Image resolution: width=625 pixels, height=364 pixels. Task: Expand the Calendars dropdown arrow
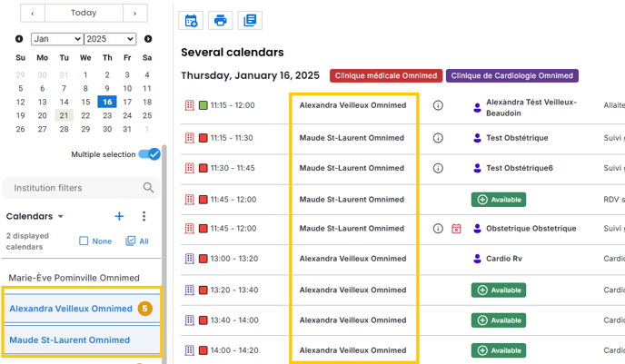(61, 216)
